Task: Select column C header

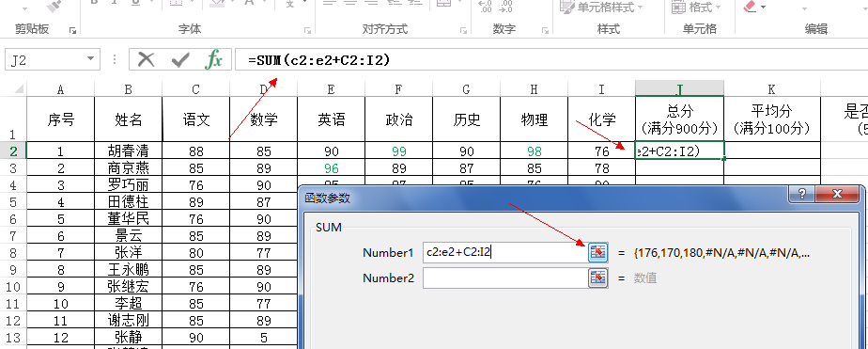Action: 196,88
